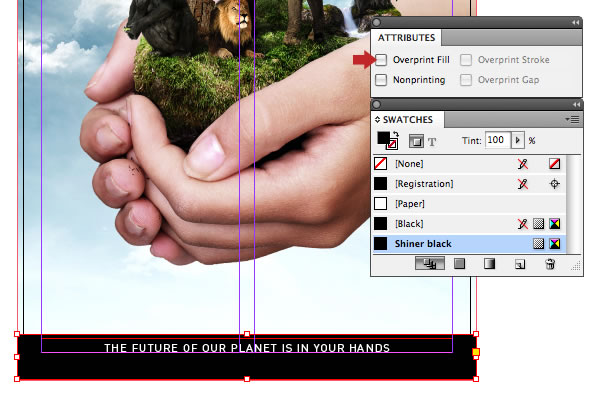This screenshot has height=401, width=600.
Task: Click the Show Gradient Swatches button
Action: tap(489, 263)
